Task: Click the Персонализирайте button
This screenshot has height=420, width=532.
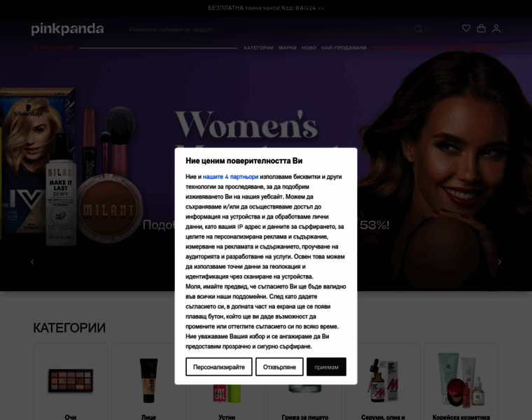Action: (x=219, y=367)
